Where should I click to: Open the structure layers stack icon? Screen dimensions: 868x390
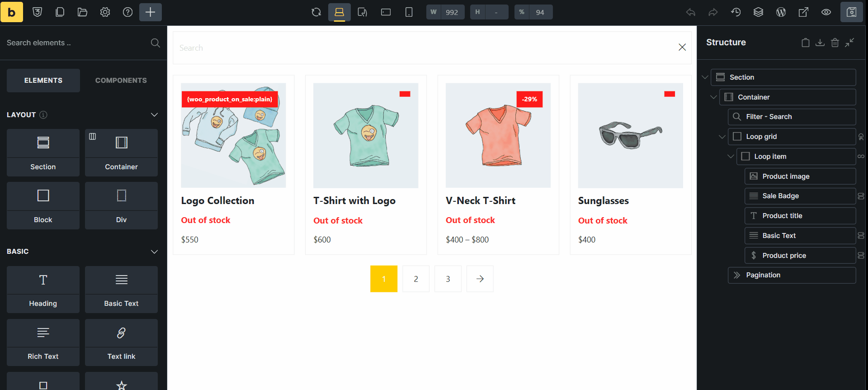759,12
